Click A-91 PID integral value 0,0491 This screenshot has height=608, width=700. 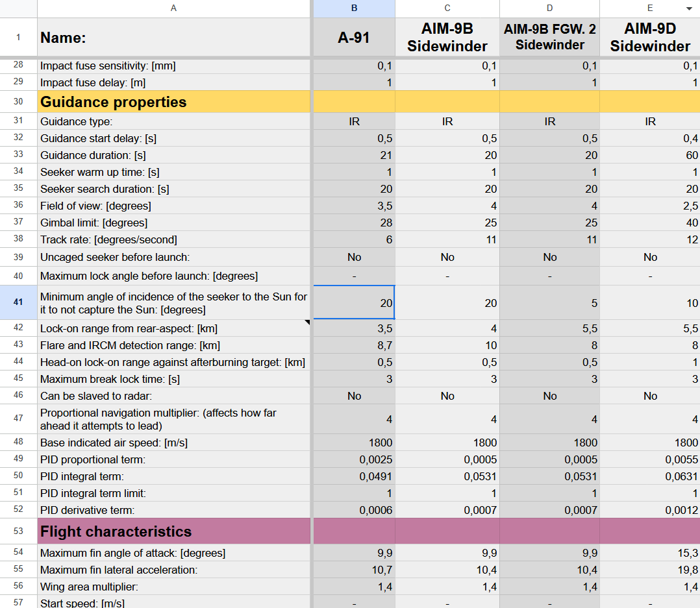[x=354, y=476]
